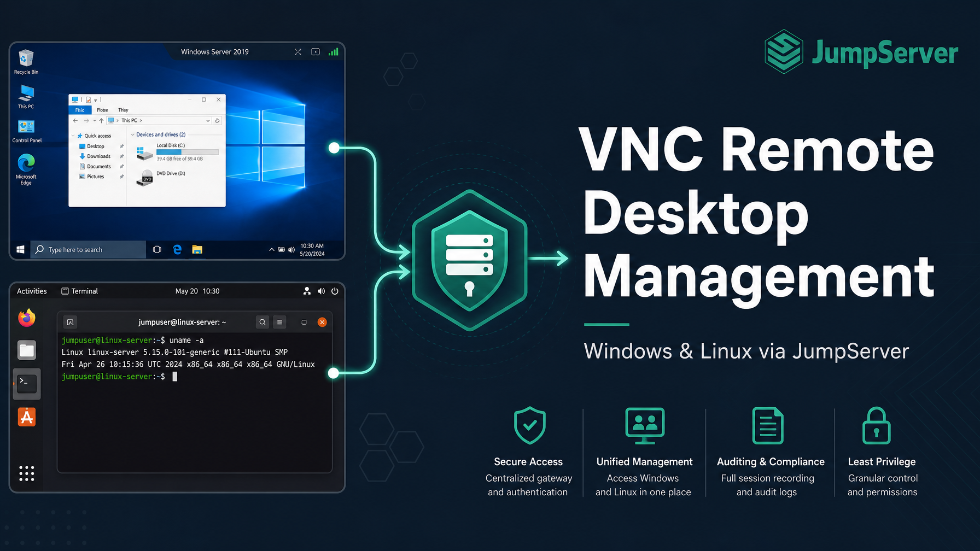Open the second ribbon tab in File Explorer
Image resolution: width=980 pixels, height=551 pixels.
point(102,110)
